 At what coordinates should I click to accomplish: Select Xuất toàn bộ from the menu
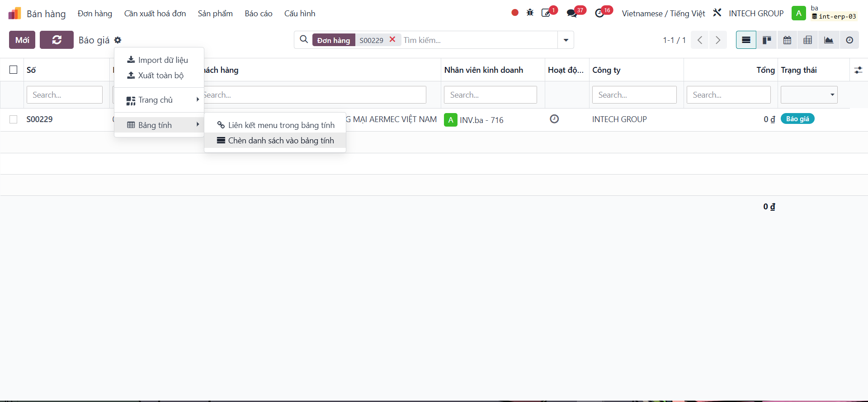click(159, 75)
